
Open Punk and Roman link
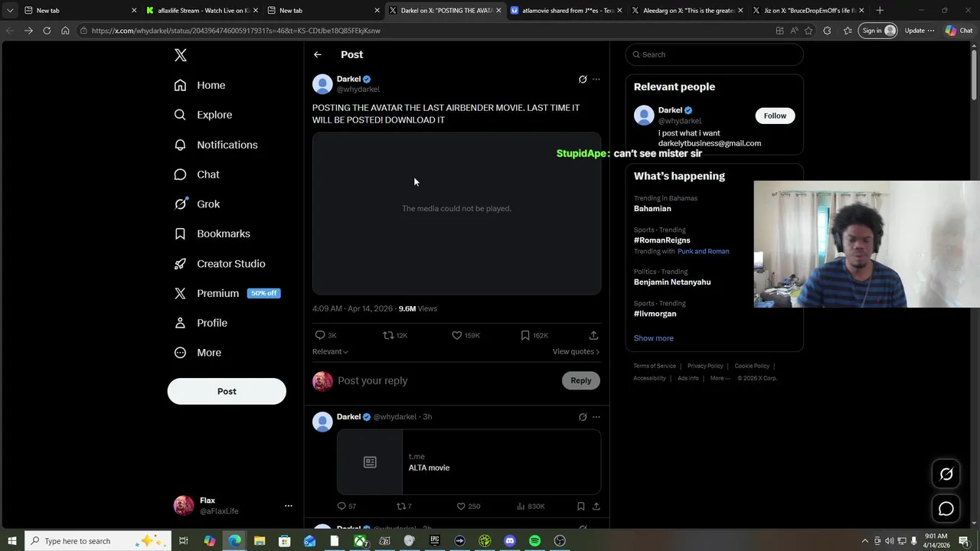pos(703,251)
